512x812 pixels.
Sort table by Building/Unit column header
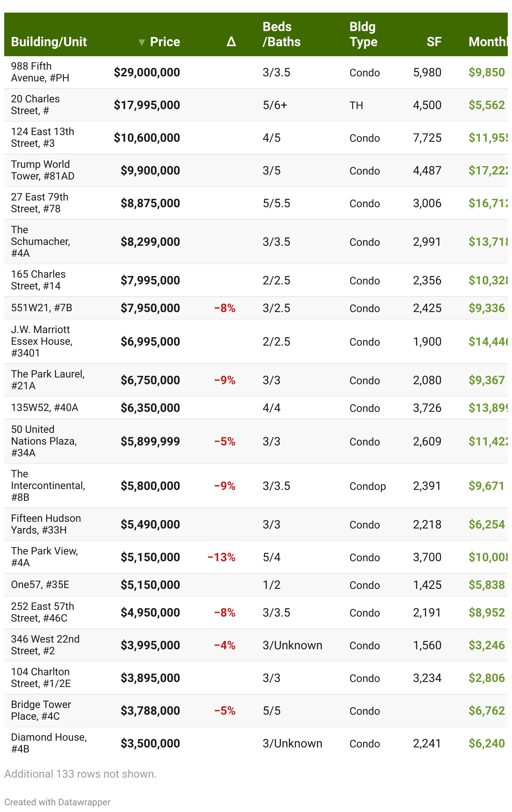tap(49, 42)
